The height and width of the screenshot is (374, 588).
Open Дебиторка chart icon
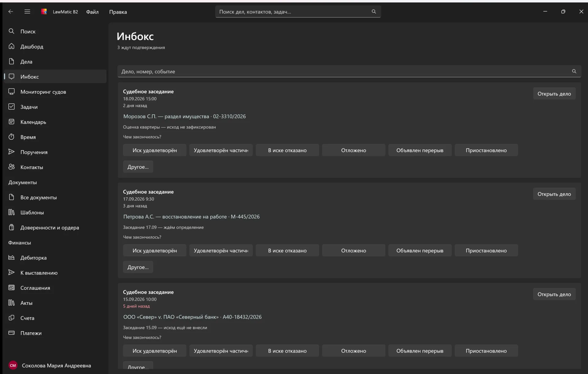[x=12, y=257]
